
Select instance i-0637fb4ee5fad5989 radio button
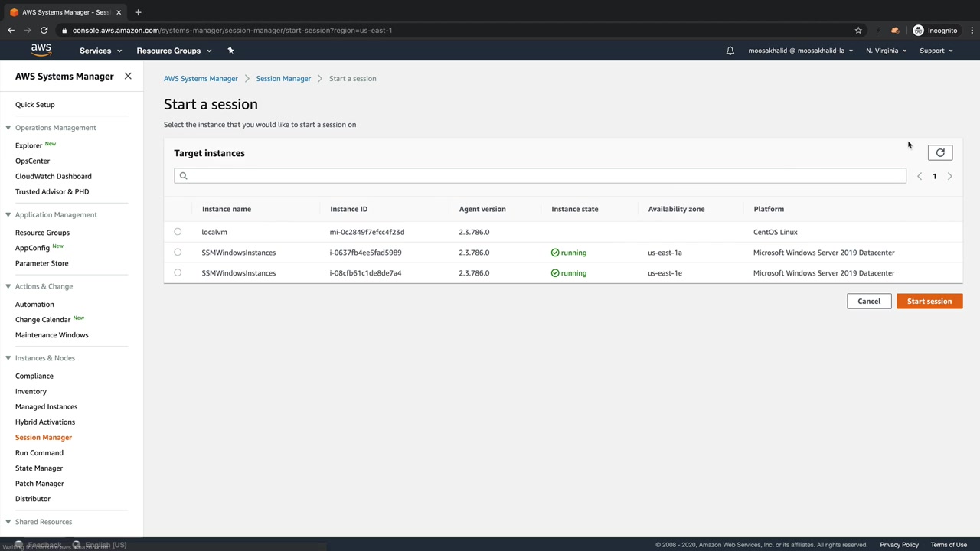(178, 253)
